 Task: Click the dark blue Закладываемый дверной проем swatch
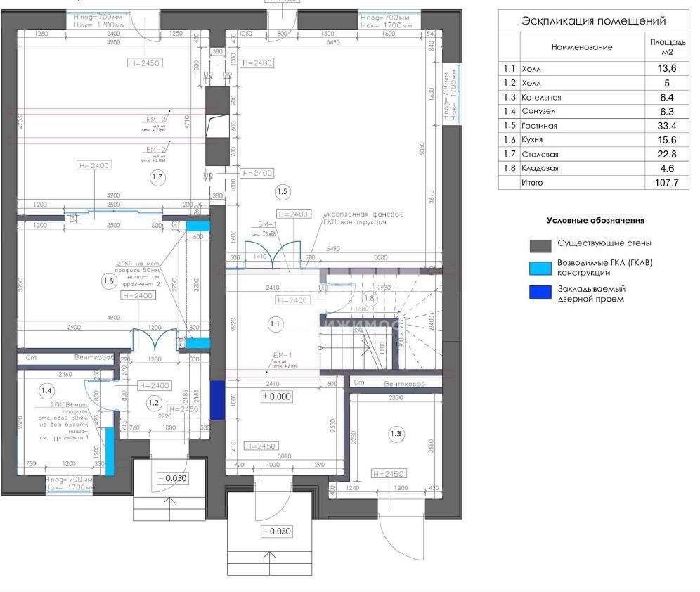pyautogui.click(x=540, y=292)
